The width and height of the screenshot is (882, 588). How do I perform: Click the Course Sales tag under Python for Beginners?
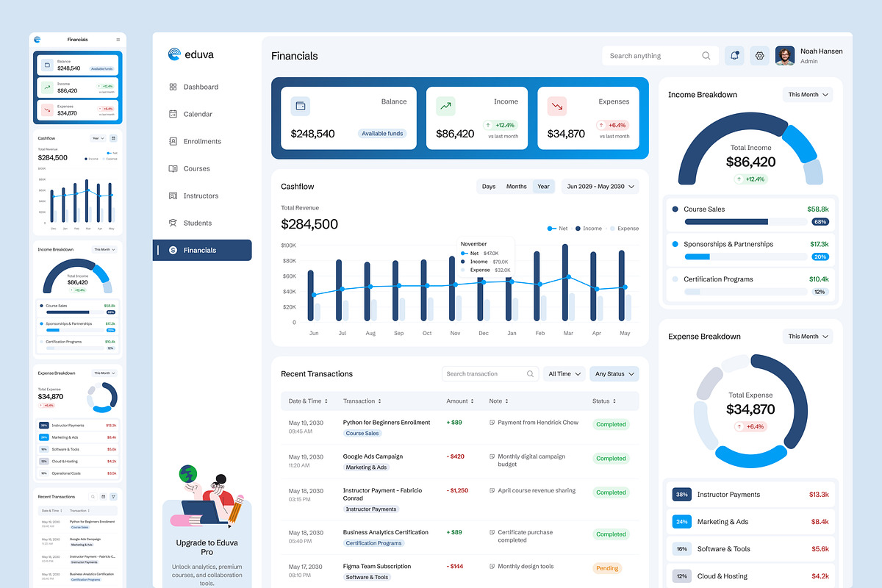click(x=362, y=434)
